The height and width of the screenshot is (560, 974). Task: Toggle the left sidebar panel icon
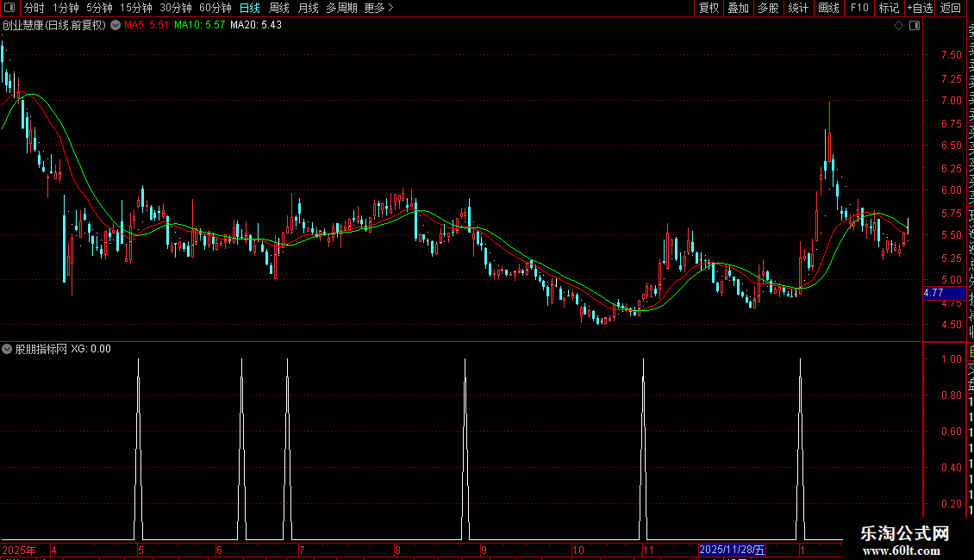9,8
